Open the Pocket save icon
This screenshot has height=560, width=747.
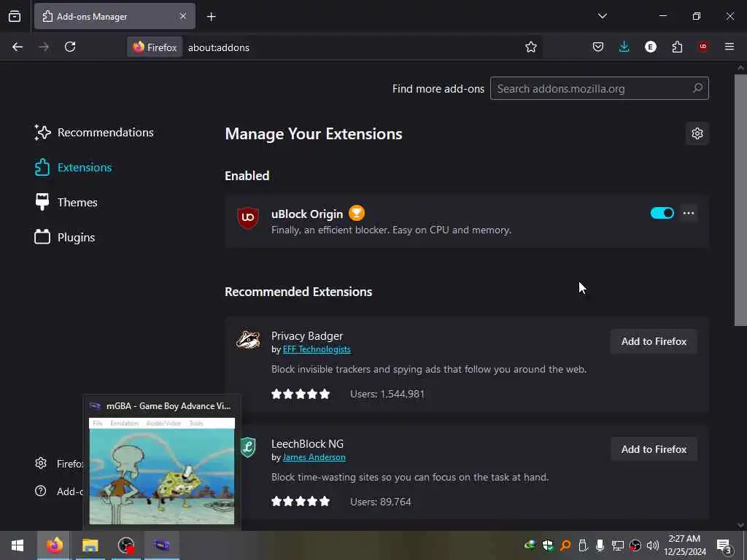pyautogui.click(x=598, y=47)
